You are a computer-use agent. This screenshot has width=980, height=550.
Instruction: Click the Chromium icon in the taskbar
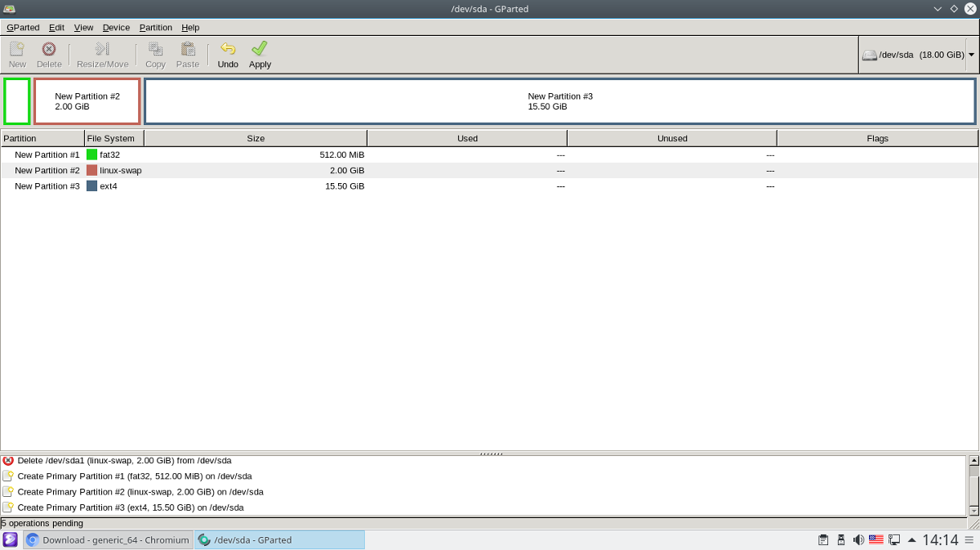[x=31, y=539]
